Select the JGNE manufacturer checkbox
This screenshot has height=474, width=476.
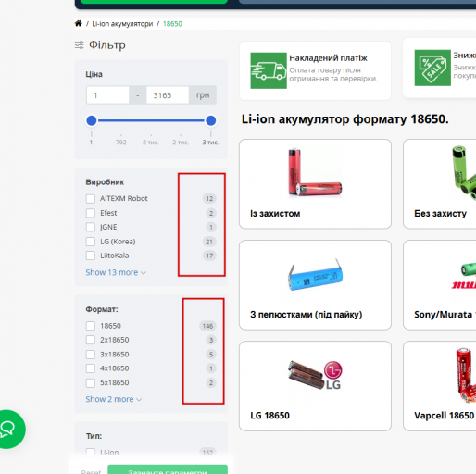[x=91, y=227]
